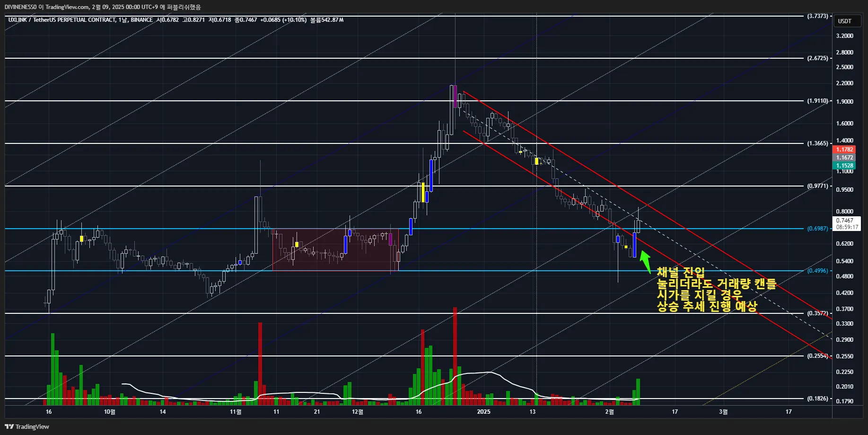Viewport: 868px width, 435px height.
Task: Click the 21 date label
Action: [x=317, y=412]
